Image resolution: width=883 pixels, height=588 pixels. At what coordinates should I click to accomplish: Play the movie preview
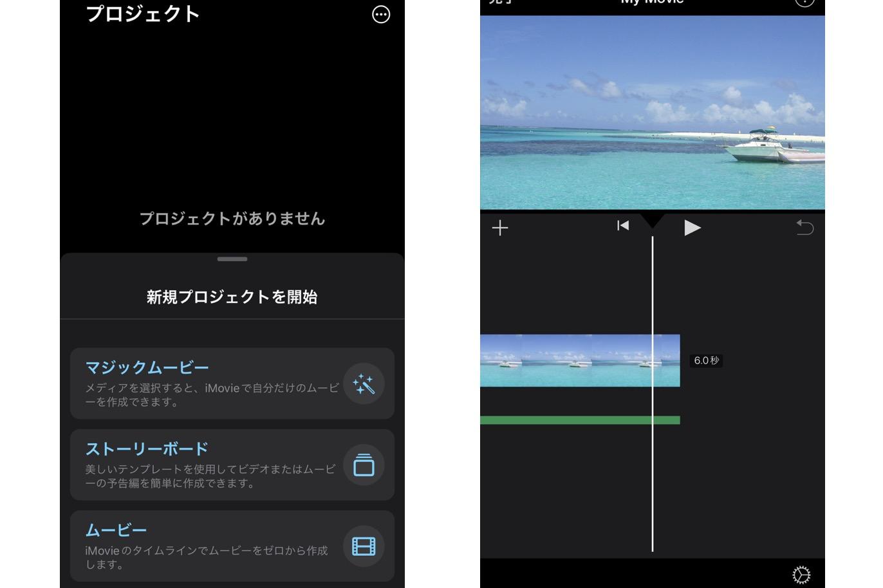(x=692, y=228)
